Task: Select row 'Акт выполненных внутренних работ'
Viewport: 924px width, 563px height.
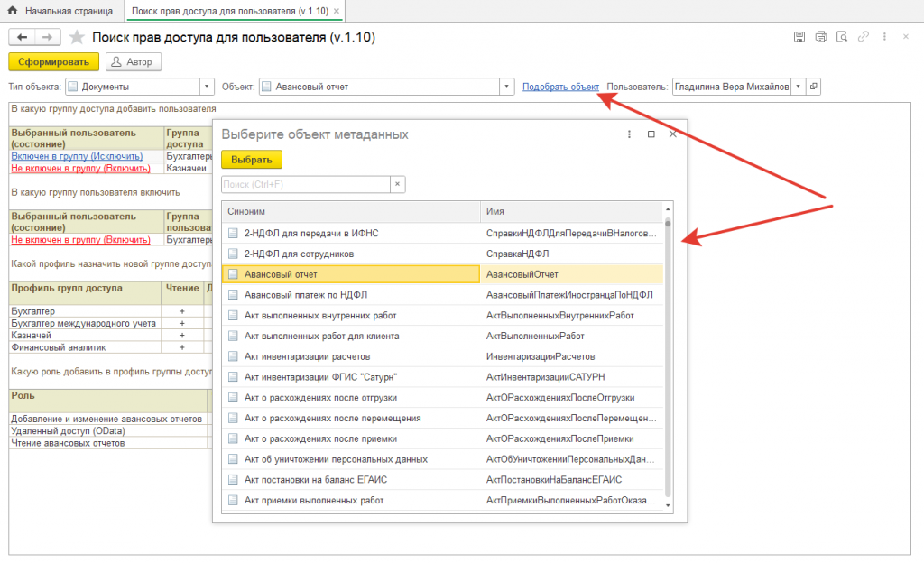Action: pyautogui.click(x=442, y=316)
